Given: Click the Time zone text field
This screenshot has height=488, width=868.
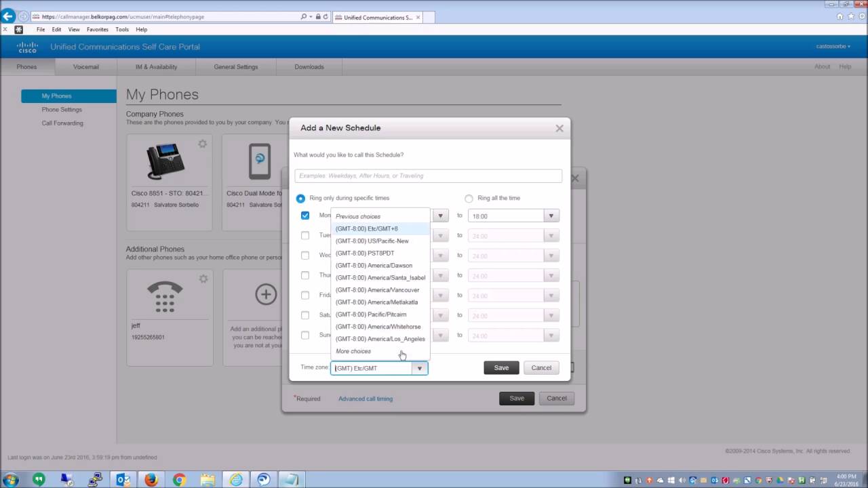Looking at the screenshot, I should 372,368.
